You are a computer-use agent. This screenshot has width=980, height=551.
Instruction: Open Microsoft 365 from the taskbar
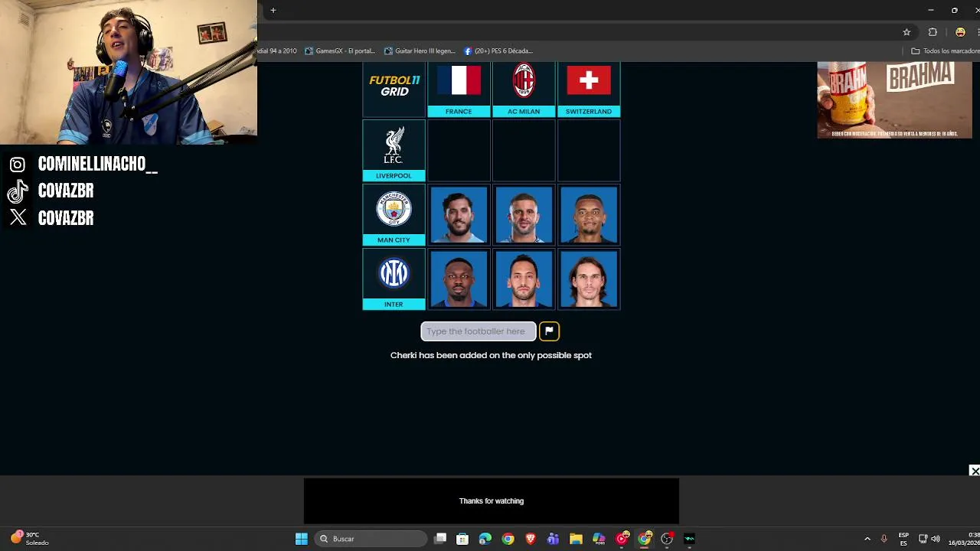pos(599,539)
